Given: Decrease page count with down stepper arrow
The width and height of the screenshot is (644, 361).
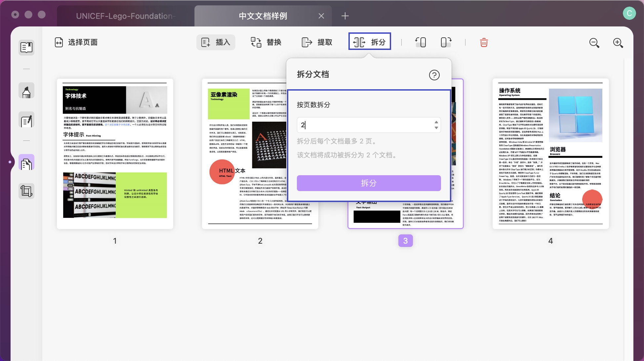Looking at the screenshot, I should pyautogui.click(x=436, y=128).
